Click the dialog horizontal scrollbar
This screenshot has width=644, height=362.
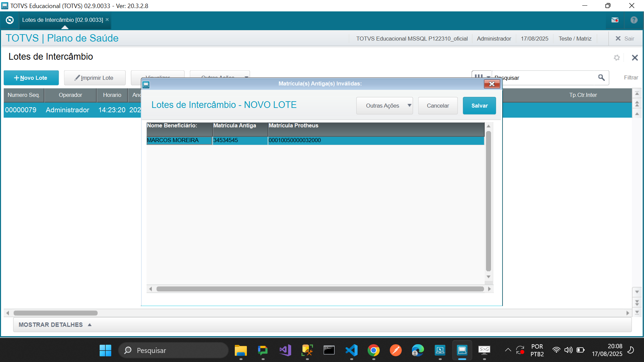point(320,289)
